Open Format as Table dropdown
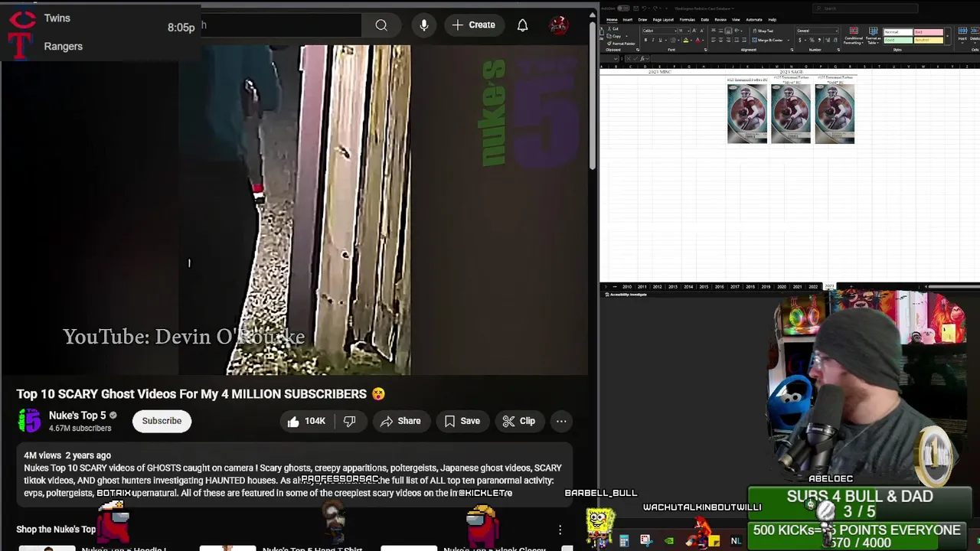The image size is (980, 551). point(873,36)
